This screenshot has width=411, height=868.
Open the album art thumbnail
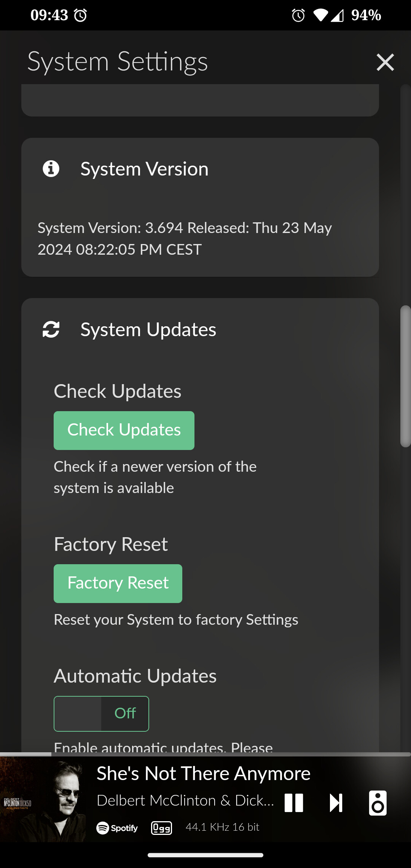[43, 799]
